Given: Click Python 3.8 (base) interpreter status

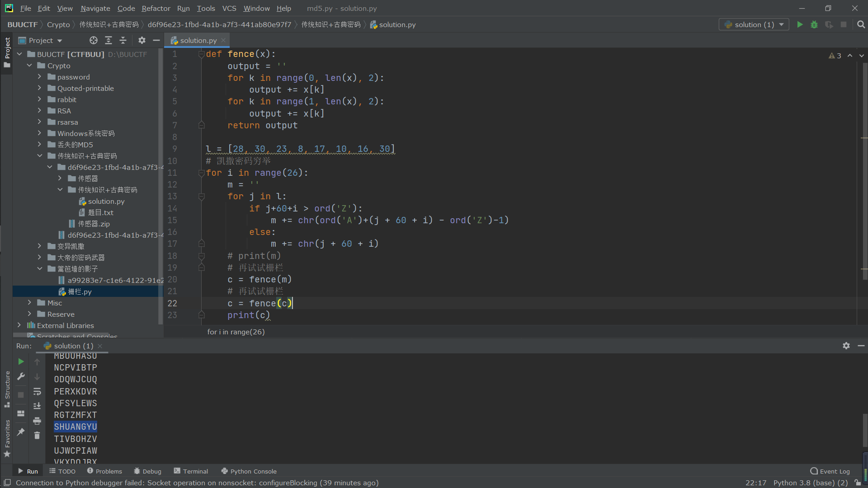Looking at the screenshot, I should (811, 483).
